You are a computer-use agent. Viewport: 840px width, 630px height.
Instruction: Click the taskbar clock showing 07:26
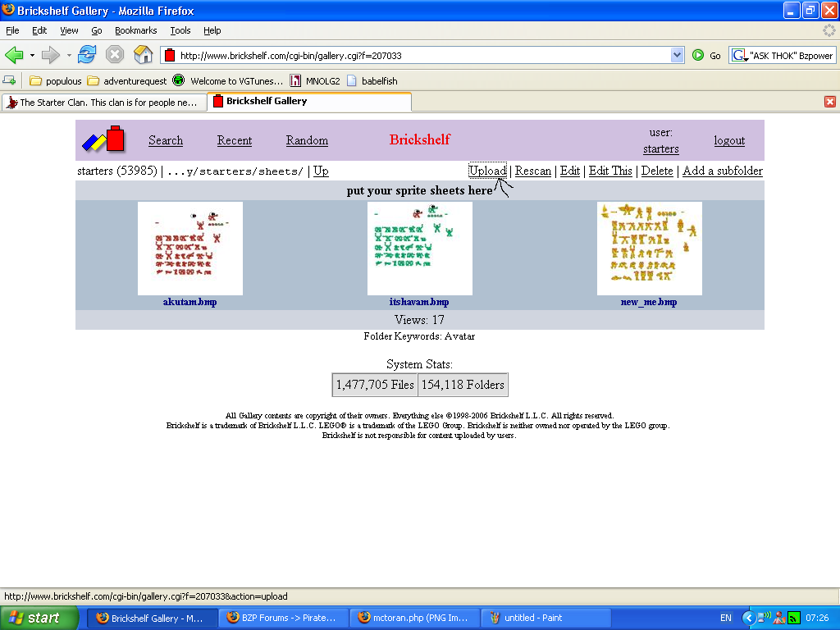coord(817,618)
